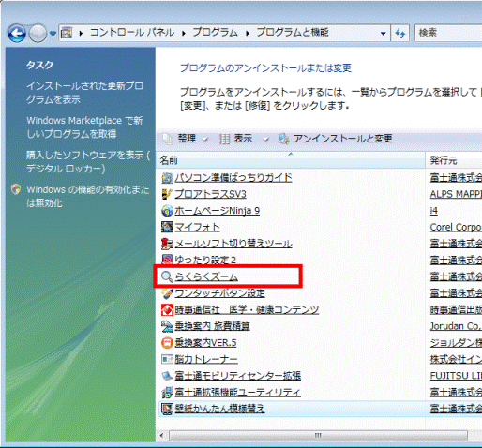Click the 脳力トレーナー program icon

click(167, 359)
